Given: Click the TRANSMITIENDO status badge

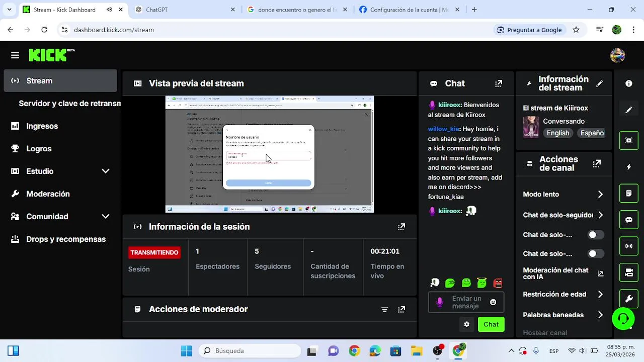Looking at the screenshot, I should point(154,252).
